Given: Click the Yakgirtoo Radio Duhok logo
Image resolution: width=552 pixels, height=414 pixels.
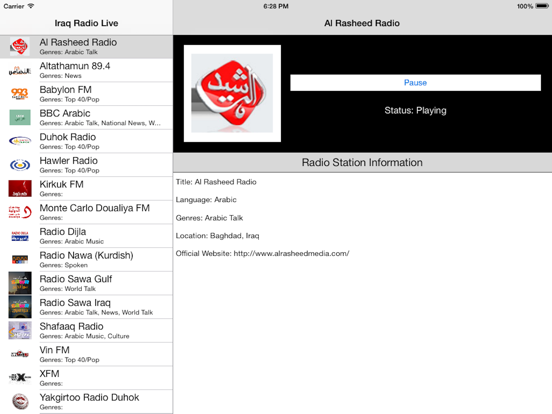Looking at the screenshot, I should [x=20, y=401].
